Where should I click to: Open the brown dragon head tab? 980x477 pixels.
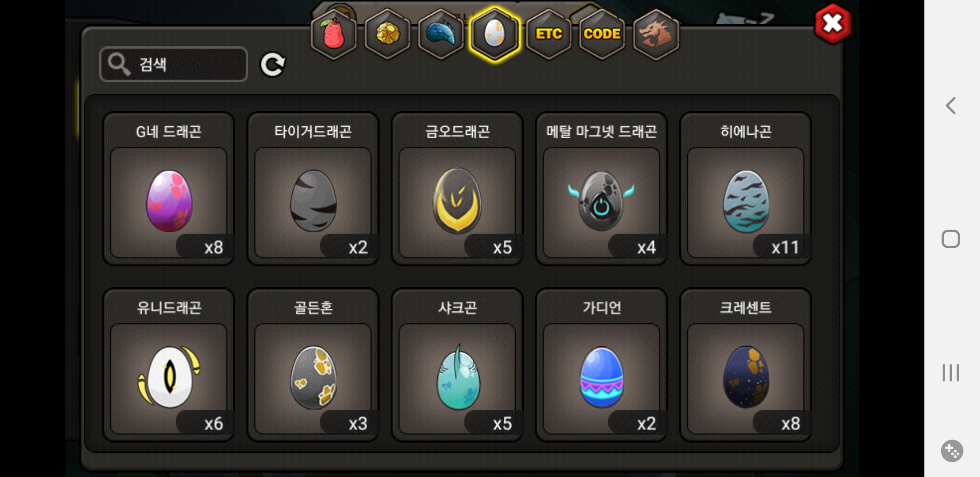656,34
